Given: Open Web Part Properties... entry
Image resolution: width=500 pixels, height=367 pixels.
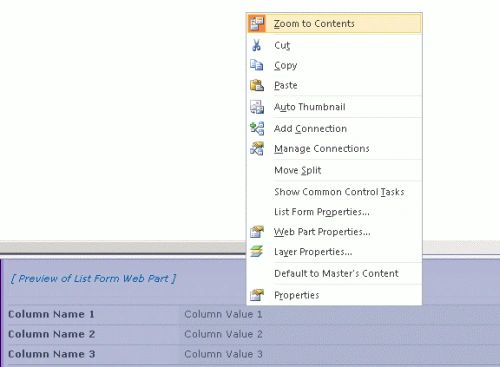Looking at the screenshot, I should pos(334,232).
